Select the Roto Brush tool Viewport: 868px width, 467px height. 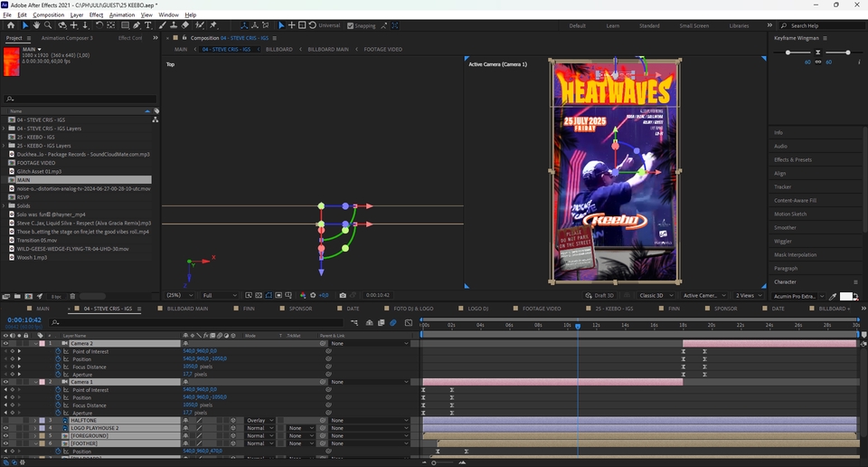[x=200, y=25]
